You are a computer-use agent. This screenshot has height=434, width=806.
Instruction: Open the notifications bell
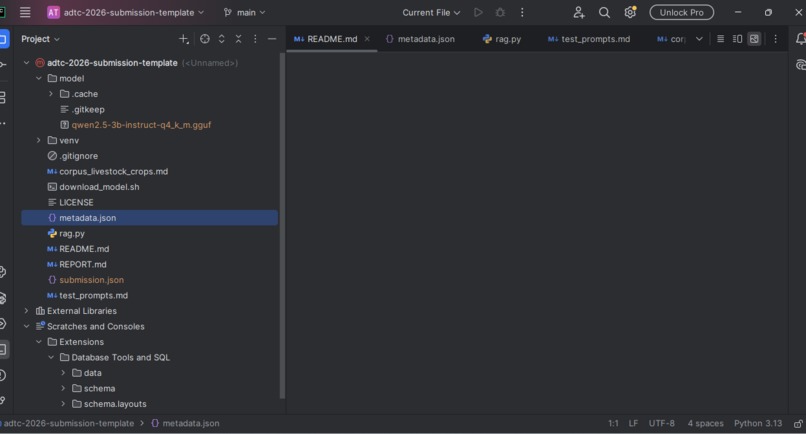[x=800, y=39]
